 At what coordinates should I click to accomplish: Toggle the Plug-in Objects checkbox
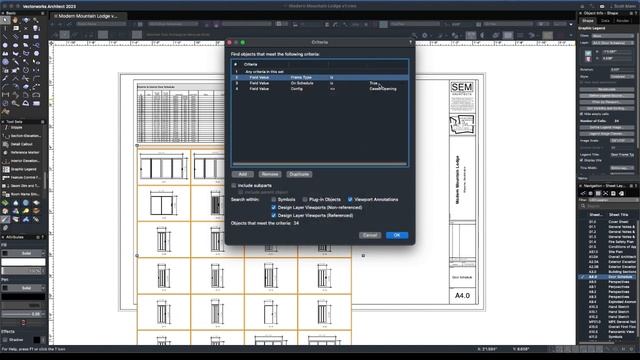coord(305,200)
